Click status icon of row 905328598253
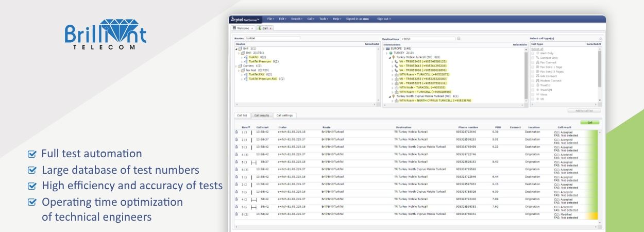Image resolution: width=644 pixels, height=232 pixels. click(236, 139)
